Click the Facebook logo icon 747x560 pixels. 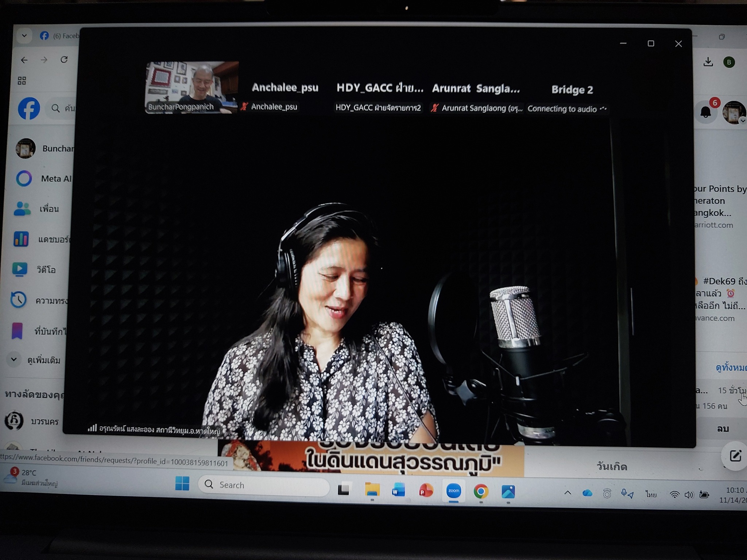[x=29, y=108]
